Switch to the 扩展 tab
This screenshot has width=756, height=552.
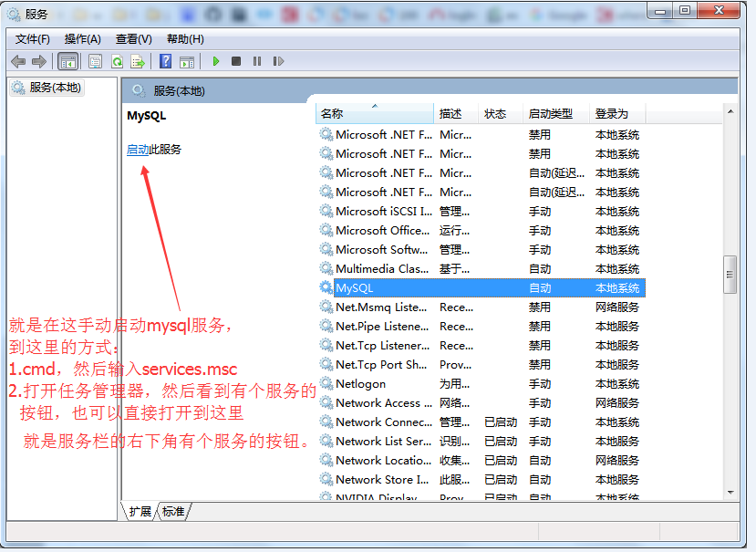coord(140,512)
